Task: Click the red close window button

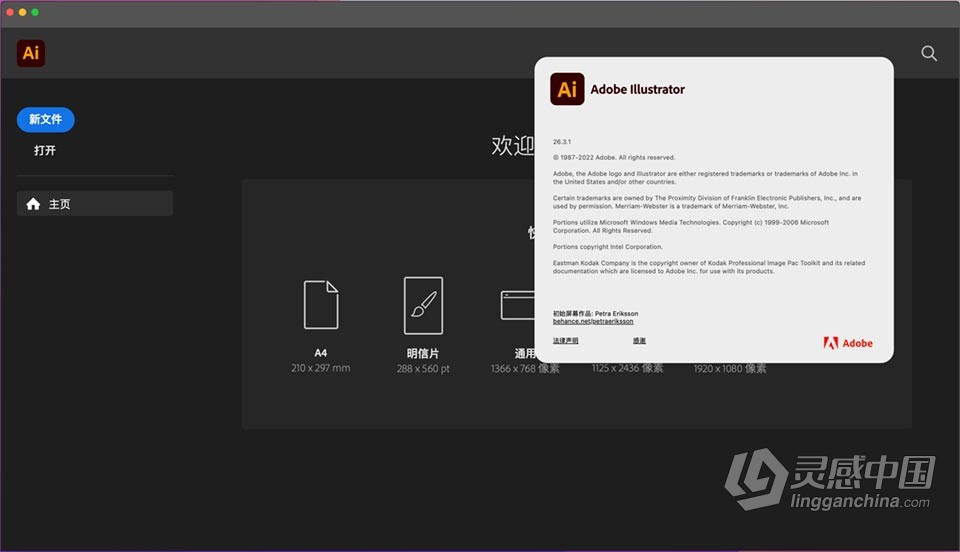Action: [10, 12]
